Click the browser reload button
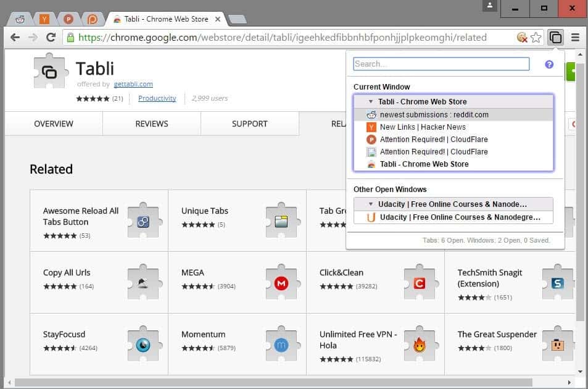The width and height of the screenshot is (588, 389). click(51, 38)
